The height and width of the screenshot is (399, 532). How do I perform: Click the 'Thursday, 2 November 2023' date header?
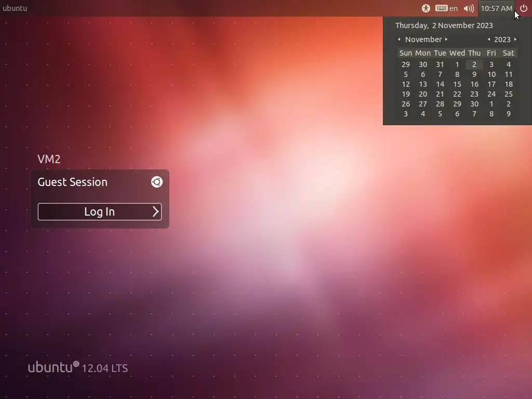pyautogui.click(x=444, y=25)
